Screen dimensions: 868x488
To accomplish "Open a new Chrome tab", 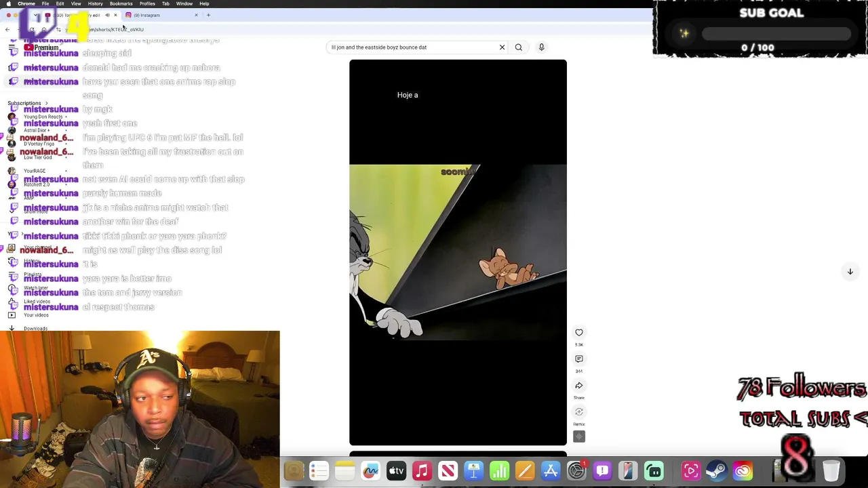I will pos(208,15).
